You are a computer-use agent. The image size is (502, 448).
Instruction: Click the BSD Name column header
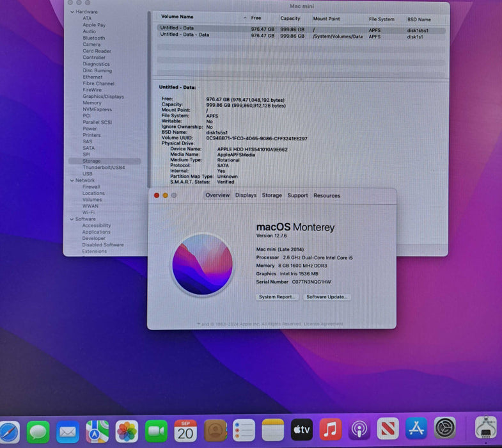tap(419, 20)
